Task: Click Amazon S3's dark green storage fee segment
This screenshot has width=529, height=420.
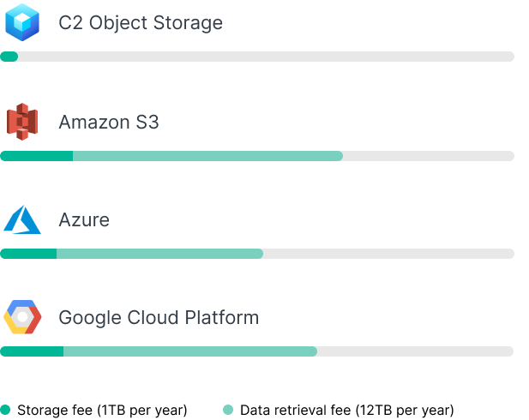Action: 36,156
